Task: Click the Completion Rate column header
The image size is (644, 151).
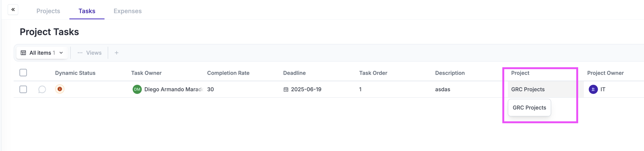Action: click(228, 73)
